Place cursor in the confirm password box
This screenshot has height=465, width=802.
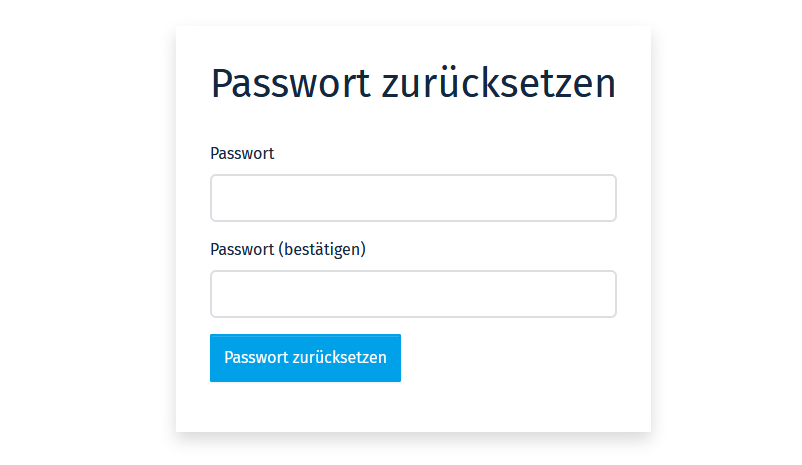pyautogui.click(x=413, y=294)
